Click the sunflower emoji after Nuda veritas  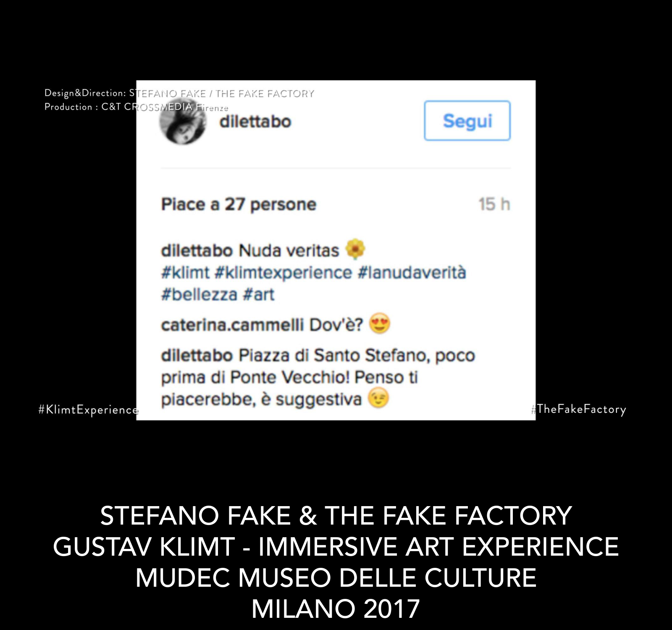355,249
